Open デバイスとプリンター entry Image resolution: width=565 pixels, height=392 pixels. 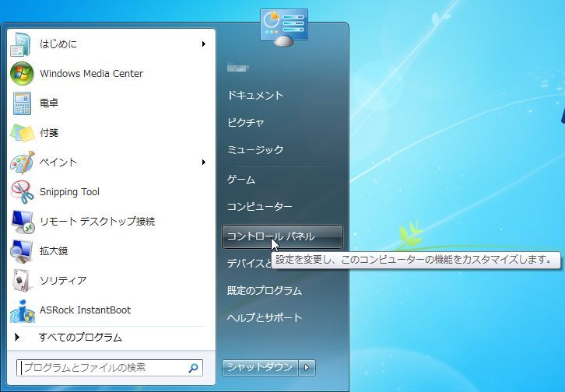(249, 264)
